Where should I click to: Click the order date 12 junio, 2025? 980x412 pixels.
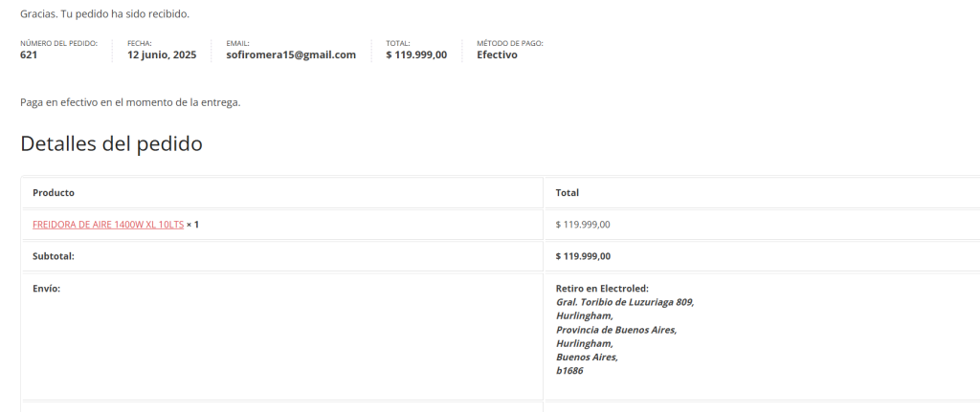click(162, 55)
